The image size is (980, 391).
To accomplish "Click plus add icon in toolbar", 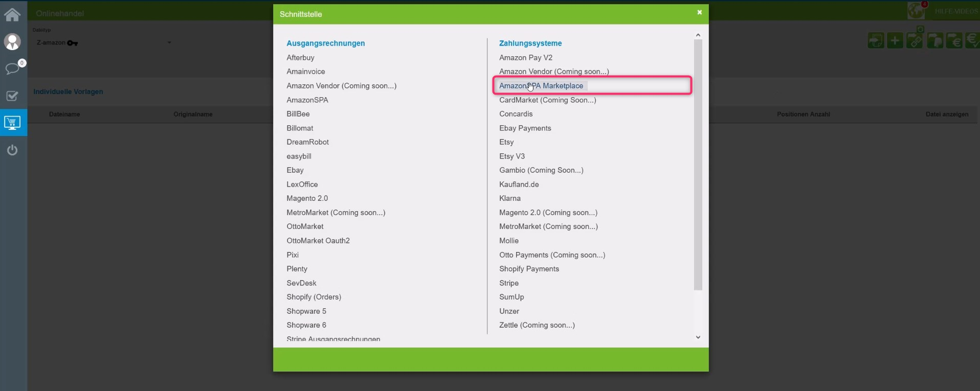I will pos(895,40).
